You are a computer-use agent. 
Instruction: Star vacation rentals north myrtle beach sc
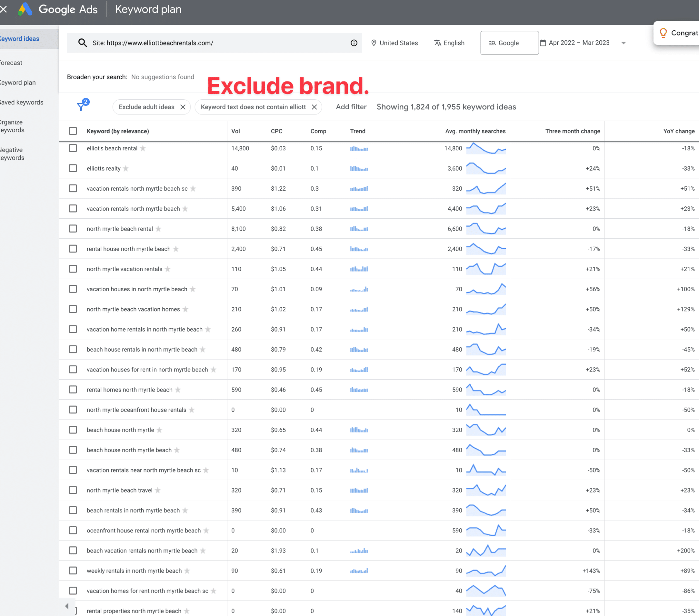pyautogui.click(x=193, y=188)
